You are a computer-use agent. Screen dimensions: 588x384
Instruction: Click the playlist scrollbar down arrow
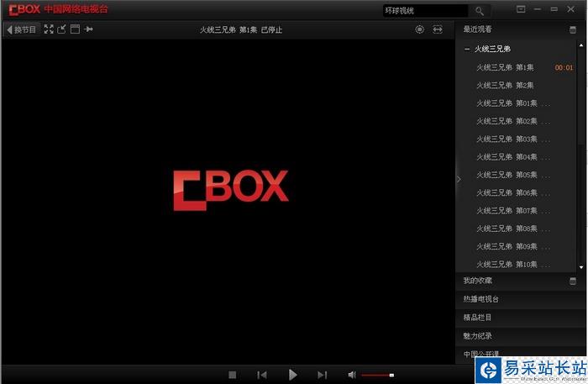(x=581, y=267)
